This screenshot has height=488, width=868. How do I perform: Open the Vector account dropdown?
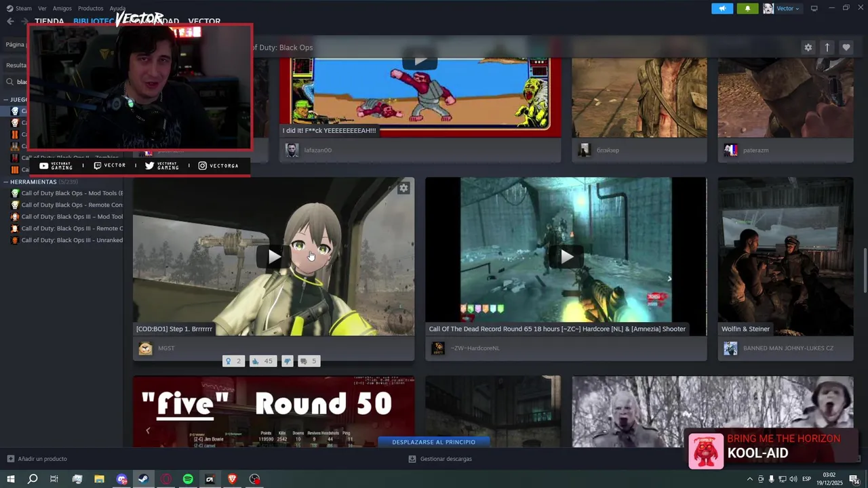[x=788, y=8]
